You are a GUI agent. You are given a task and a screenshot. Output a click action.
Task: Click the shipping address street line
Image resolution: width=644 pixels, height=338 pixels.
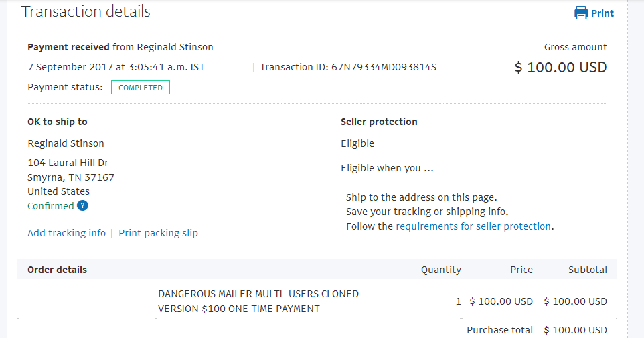click(x=68, y=163)
